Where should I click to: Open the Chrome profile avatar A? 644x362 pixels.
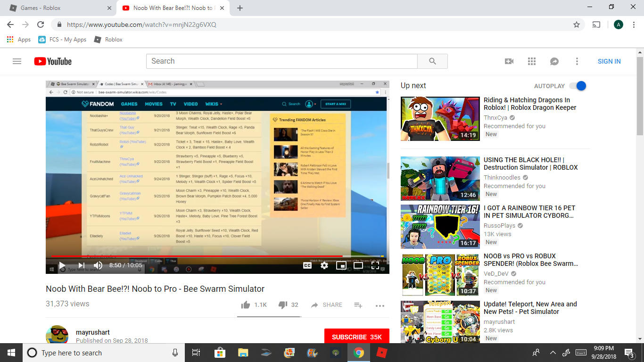tap(619, 25)
